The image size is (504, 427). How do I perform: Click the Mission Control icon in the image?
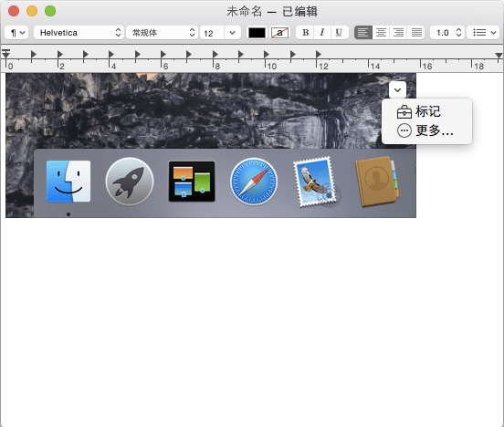click(x=192, y=182)
